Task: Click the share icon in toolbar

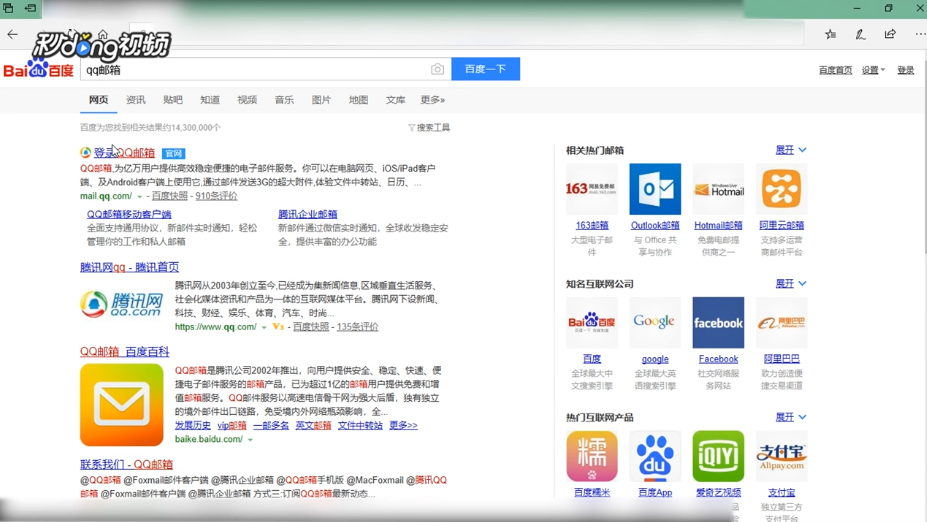Action: (x=890, y=34)
